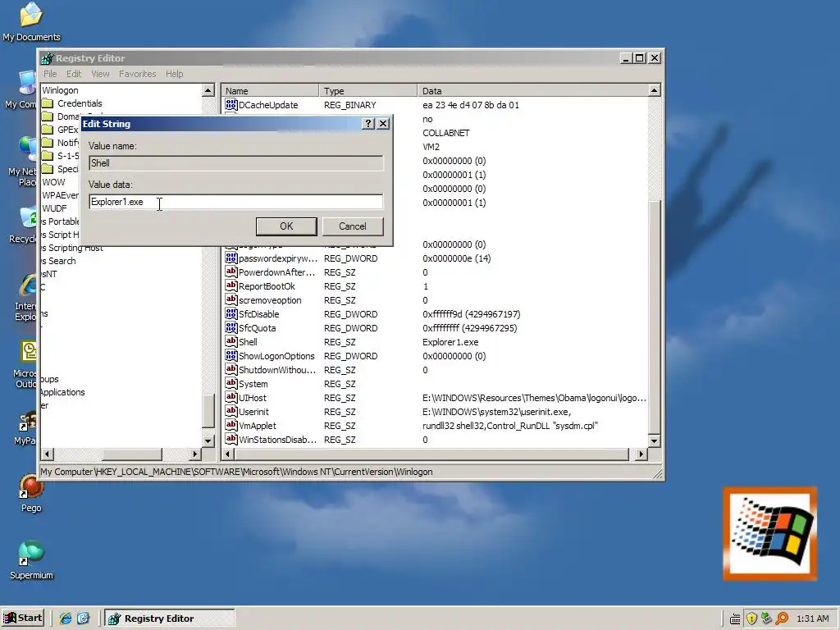Click the Name column header
This screenshot has width=840, height=630.
coord(271,90)
